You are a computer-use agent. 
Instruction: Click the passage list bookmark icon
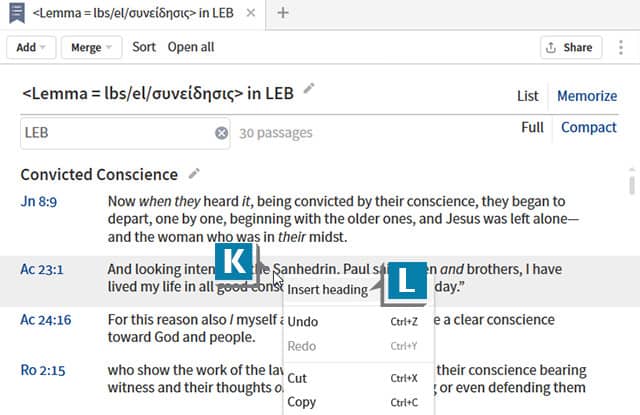coord(13,13)
